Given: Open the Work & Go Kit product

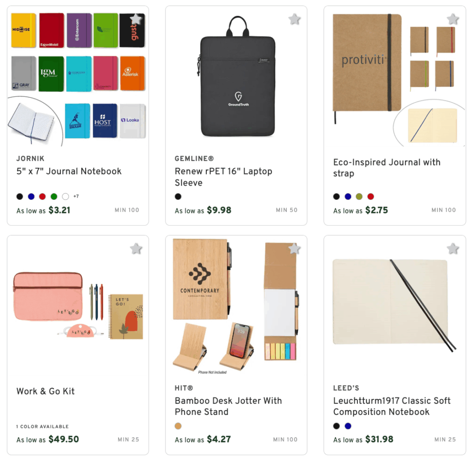Looking at the screenshot, I should coord(45,391).
